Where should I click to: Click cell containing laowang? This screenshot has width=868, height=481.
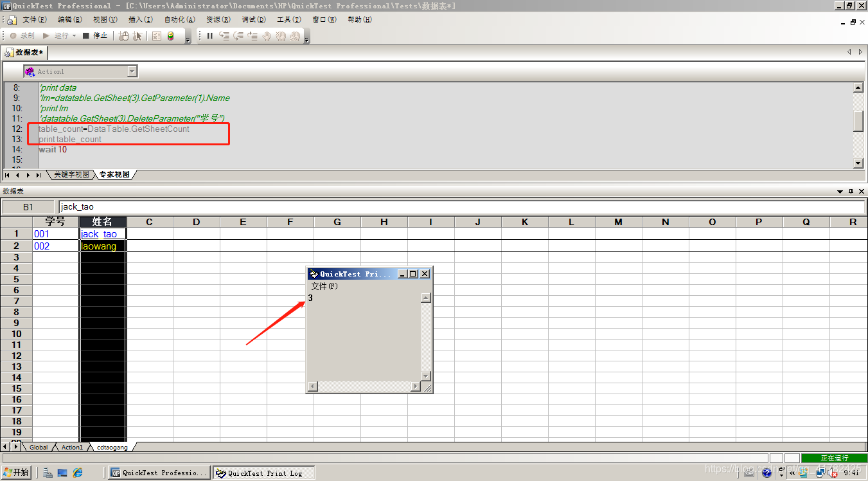click(x=103, y=246)
